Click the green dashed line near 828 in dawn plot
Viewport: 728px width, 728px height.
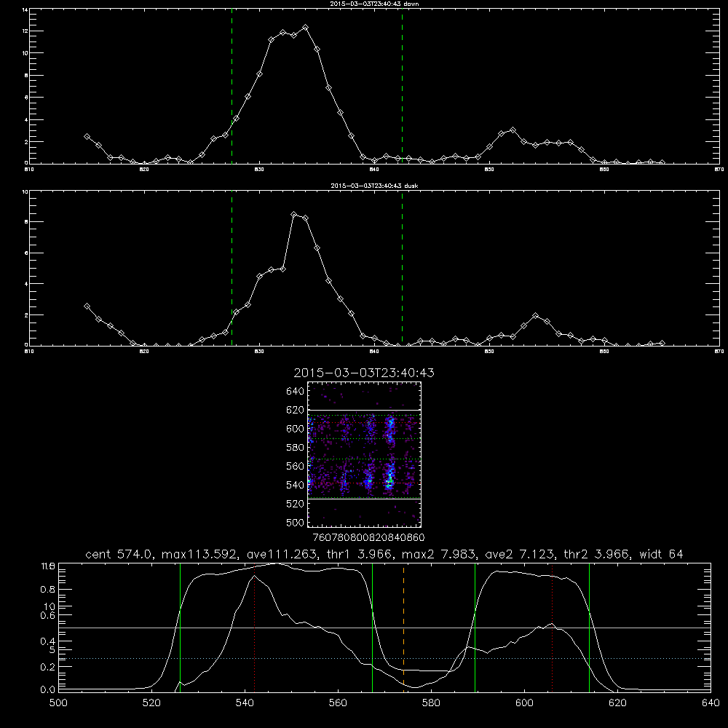pyautogui.click(x=232, y=87)
